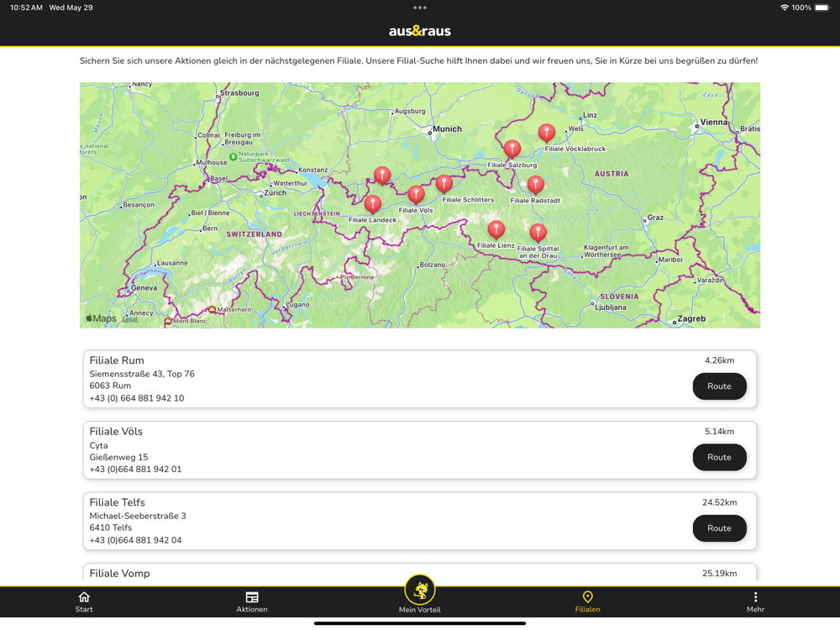Open the Start tab home icon

[84, 596]
